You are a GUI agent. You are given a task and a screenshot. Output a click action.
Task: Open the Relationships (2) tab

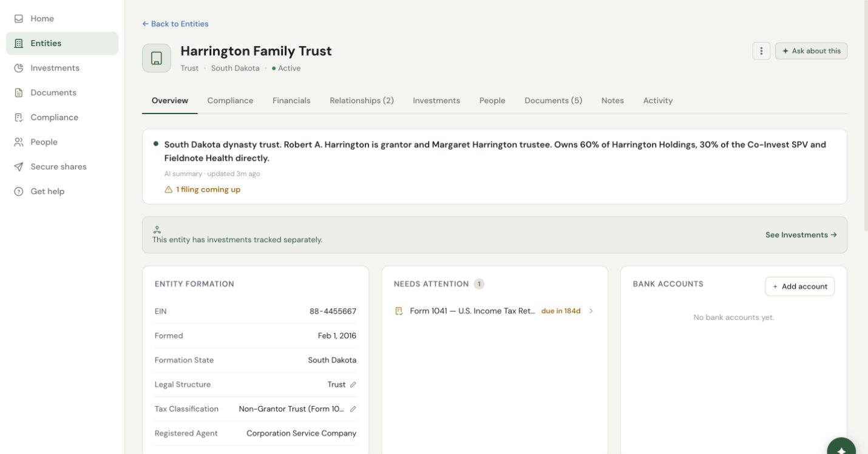tap(362, 101)
